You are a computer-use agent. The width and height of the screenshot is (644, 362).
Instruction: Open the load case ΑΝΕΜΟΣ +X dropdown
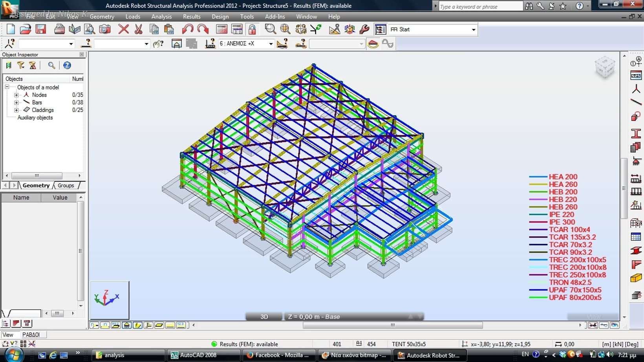point(271,44)
